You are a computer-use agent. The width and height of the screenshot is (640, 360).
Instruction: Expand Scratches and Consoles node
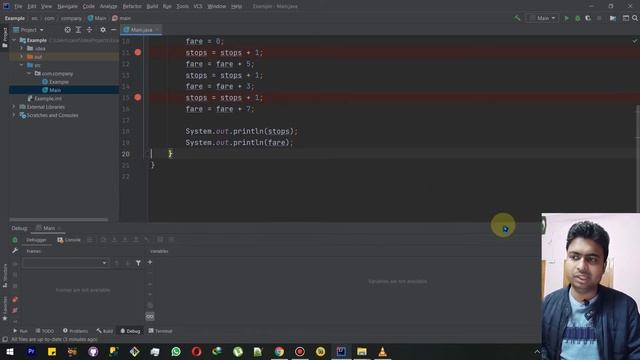pos(14,115)
